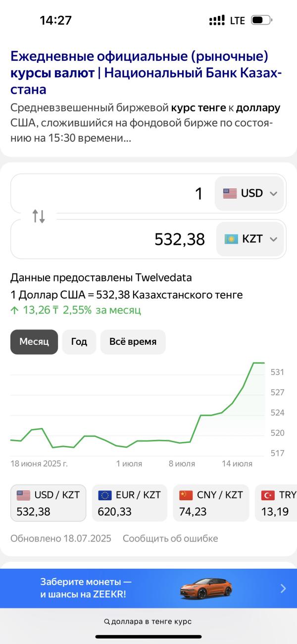Open the KZT currency dropdown chevron

point(274,240)
